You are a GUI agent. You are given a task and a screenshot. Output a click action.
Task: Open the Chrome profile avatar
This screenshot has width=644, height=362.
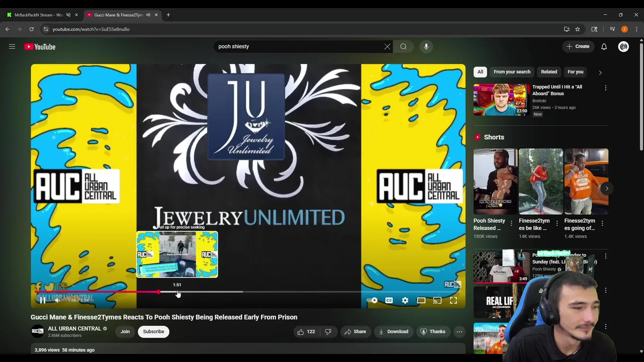click(x=624, y=29)
